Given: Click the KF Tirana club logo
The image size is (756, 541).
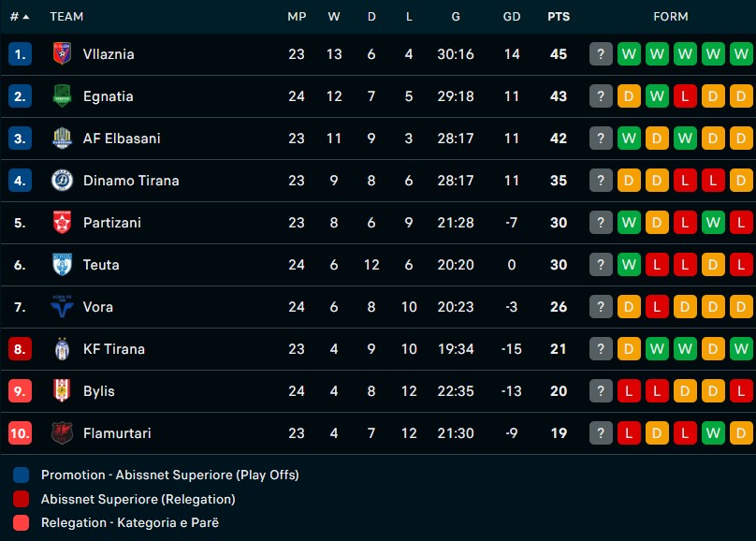Looking at the screenshot, I should pyautogui.click(x=62, y=349).
